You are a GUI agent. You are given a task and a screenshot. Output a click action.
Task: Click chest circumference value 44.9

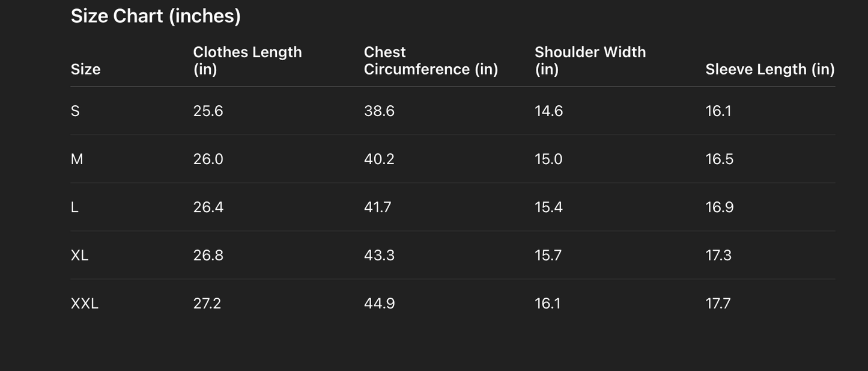pos(379,304)
